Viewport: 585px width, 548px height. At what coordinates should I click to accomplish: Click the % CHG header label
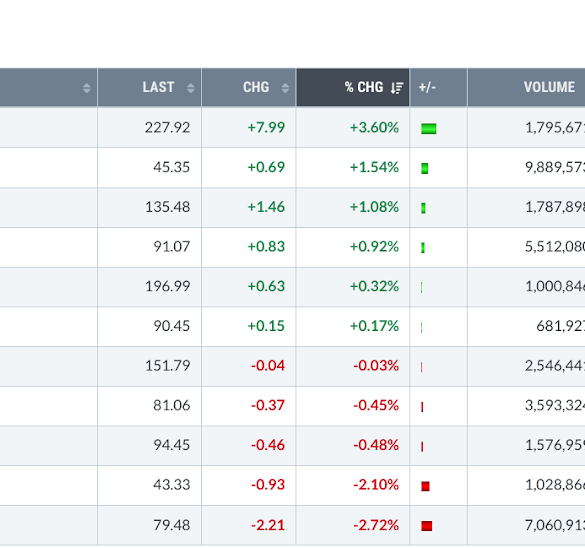[364, 87]
